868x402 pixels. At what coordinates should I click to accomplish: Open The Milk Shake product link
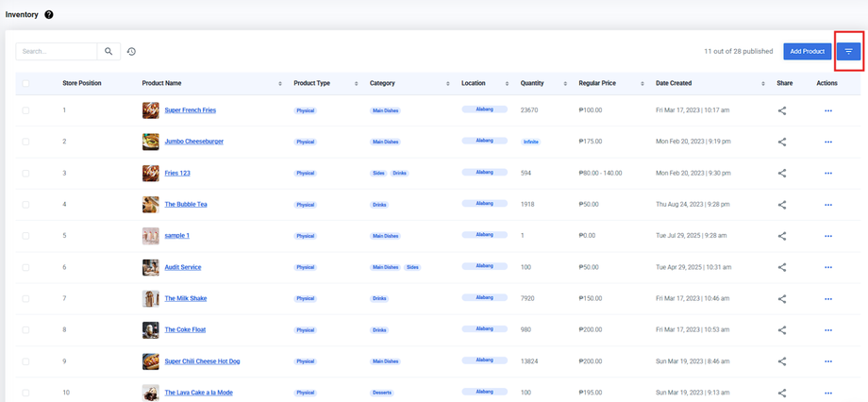[x=185, y=298]
